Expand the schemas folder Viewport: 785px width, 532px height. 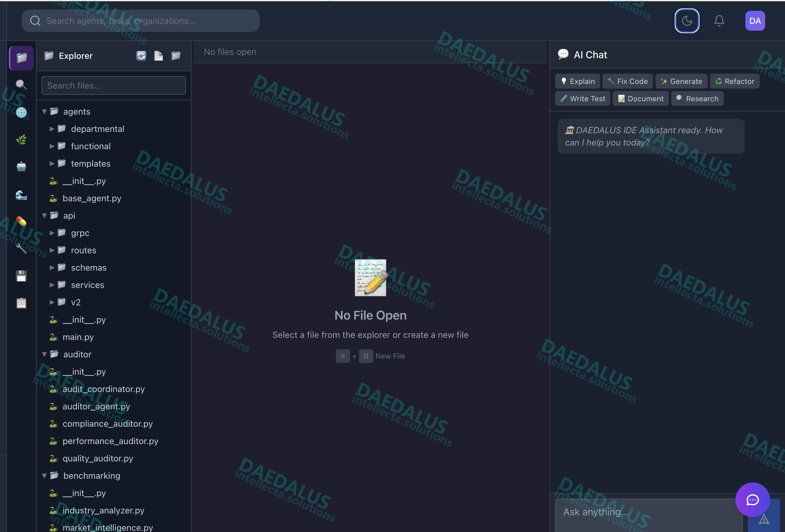[x=52, y=268]
